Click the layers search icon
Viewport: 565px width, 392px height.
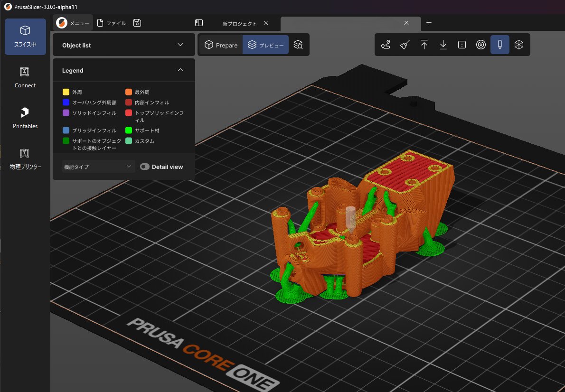298,45
